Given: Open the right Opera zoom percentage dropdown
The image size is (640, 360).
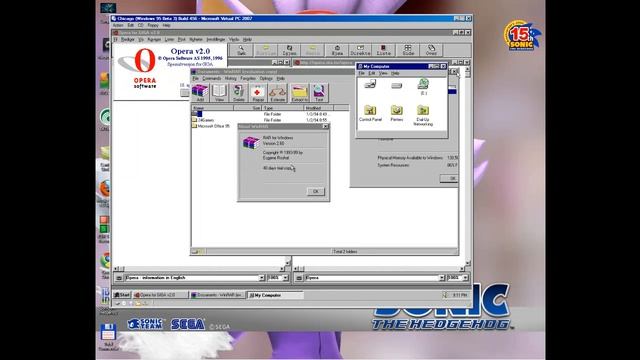Looking at the screenshot, I should click(x=465, y=278).
